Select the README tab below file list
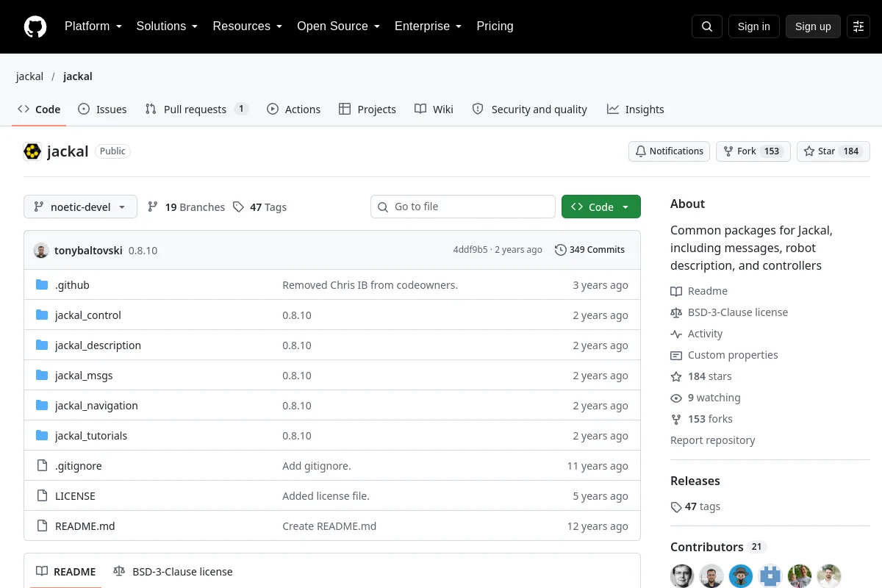Screen dimensions: 882x588 coord(66,572)
